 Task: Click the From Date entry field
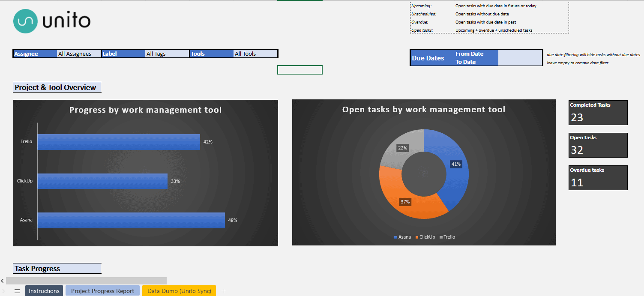point(520,54)
